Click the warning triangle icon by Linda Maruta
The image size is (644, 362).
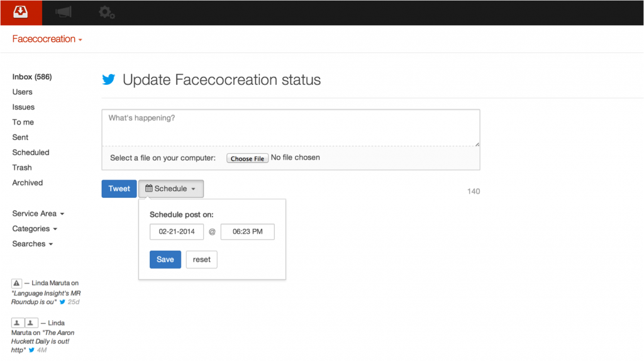point(17,283)
